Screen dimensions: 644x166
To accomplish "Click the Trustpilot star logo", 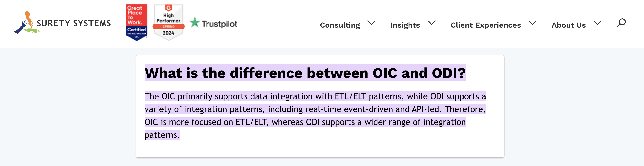I will [195, 23].
